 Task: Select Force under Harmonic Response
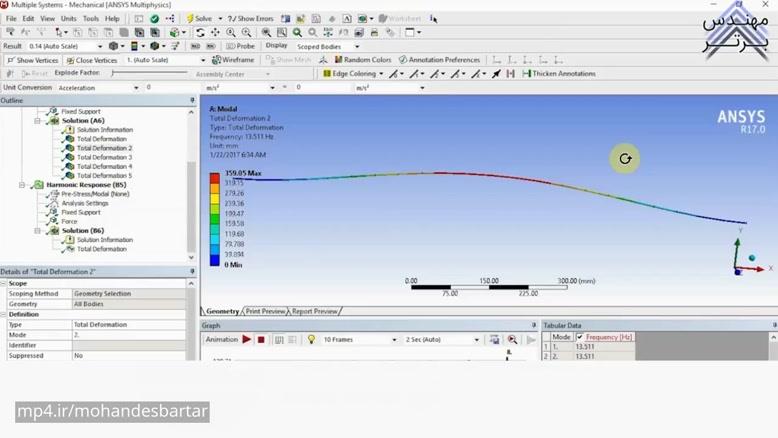[69, 221]
